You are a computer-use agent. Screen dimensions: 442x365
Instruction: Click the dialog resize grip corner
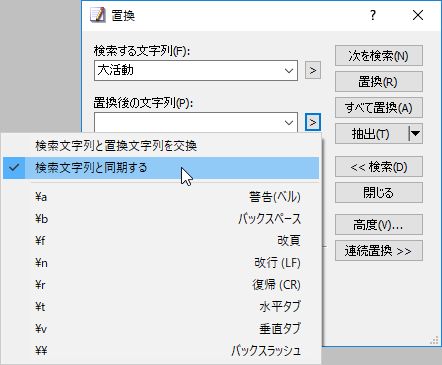tap(434, 340)
